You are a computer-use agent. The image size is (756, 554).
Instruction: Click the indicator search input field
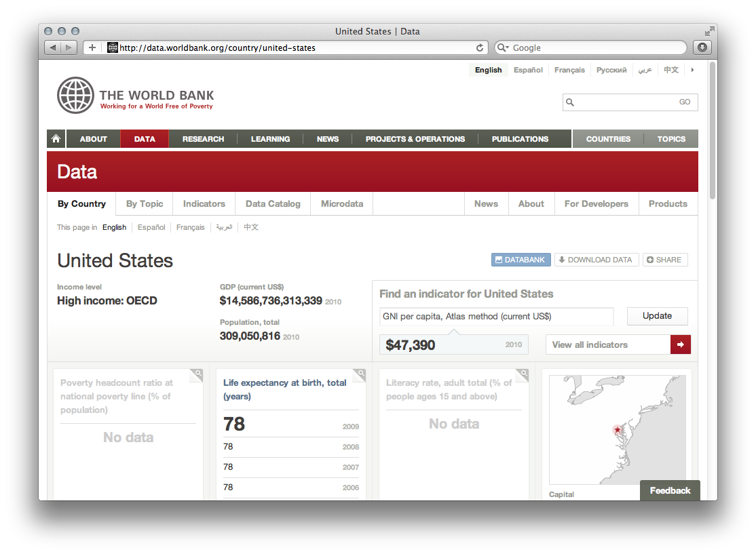[x=496, y=316]
